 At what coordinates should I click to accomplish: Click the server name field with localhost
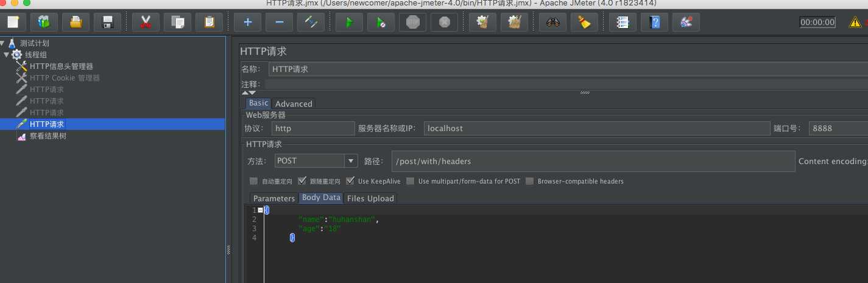(597, 128)
